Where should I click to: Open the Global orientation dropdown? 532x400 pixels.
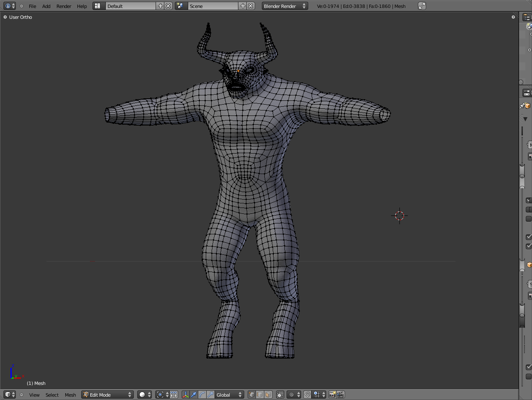point(229,395)
